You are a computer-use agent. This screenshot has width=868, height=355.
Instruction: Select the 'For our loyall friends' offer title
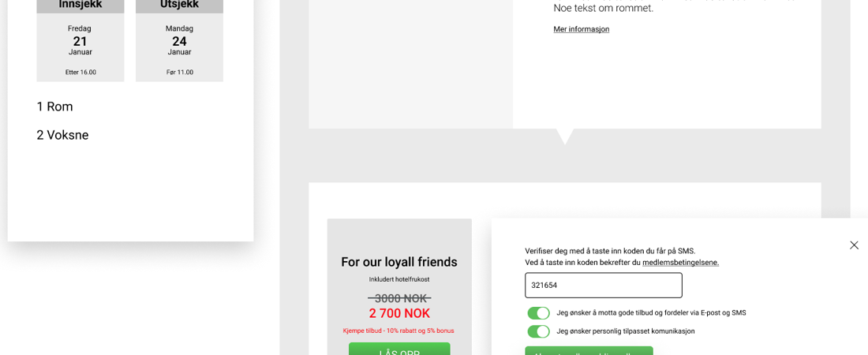pos(398,262)
